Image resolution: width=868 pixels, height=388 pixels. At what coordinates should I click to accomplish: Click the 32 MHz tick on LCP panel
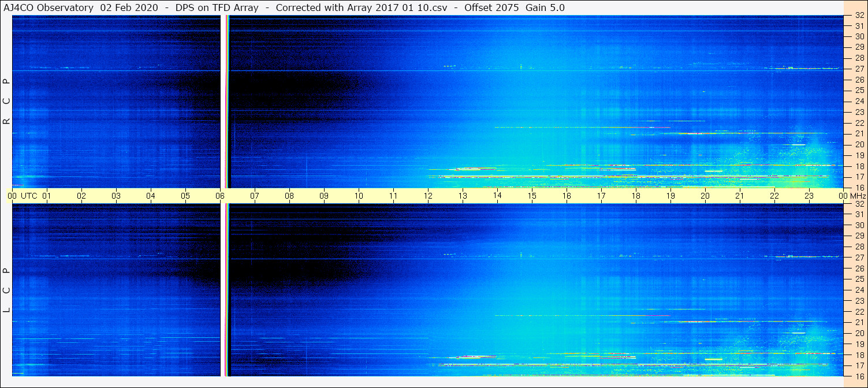[859, 204]
